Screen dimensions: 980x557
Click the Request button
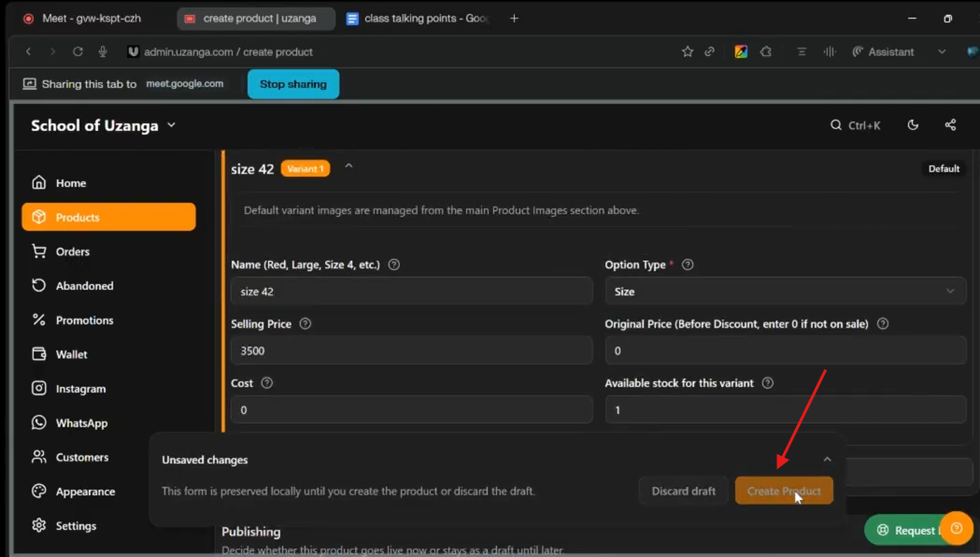[906, 530]
